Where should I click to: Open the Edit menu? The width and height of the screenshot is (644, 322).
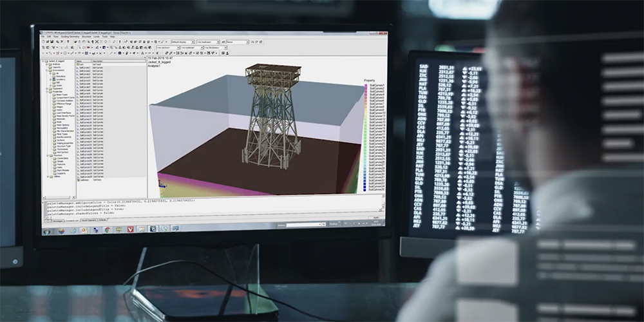(x=49, y=37)
